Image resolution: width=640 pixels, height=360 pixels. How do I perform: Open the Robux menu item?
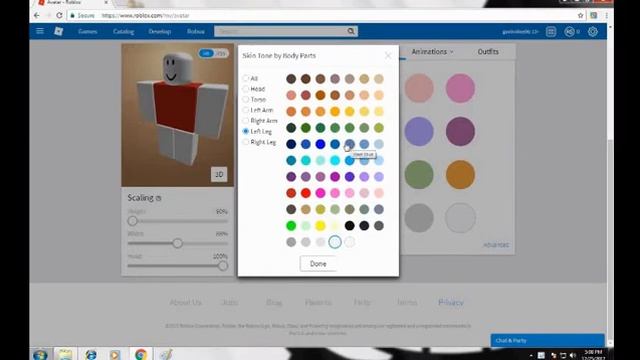[196, 31]
